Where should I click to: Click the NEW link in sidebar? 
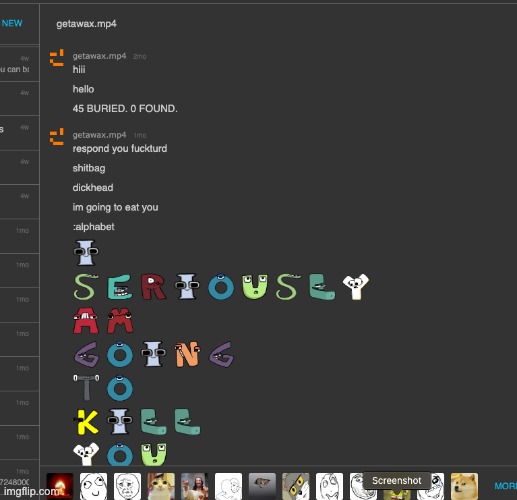click(12, 23)
